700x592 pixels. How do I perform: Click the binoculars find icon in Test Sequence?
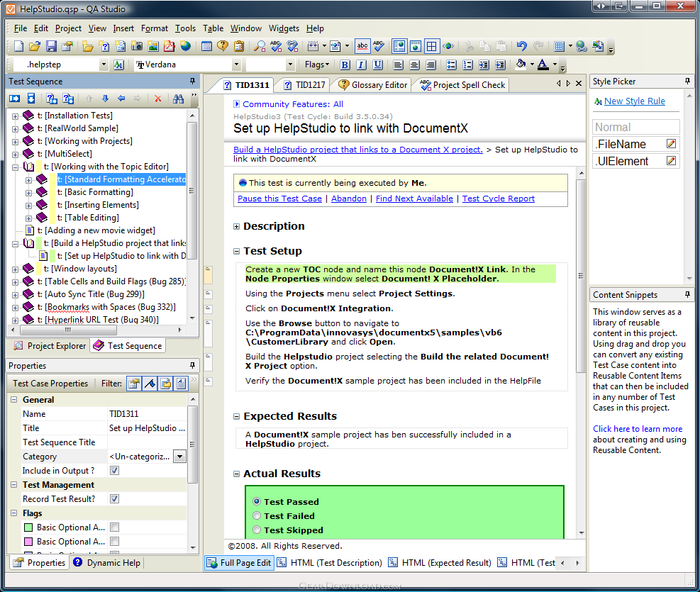[178, 99]
